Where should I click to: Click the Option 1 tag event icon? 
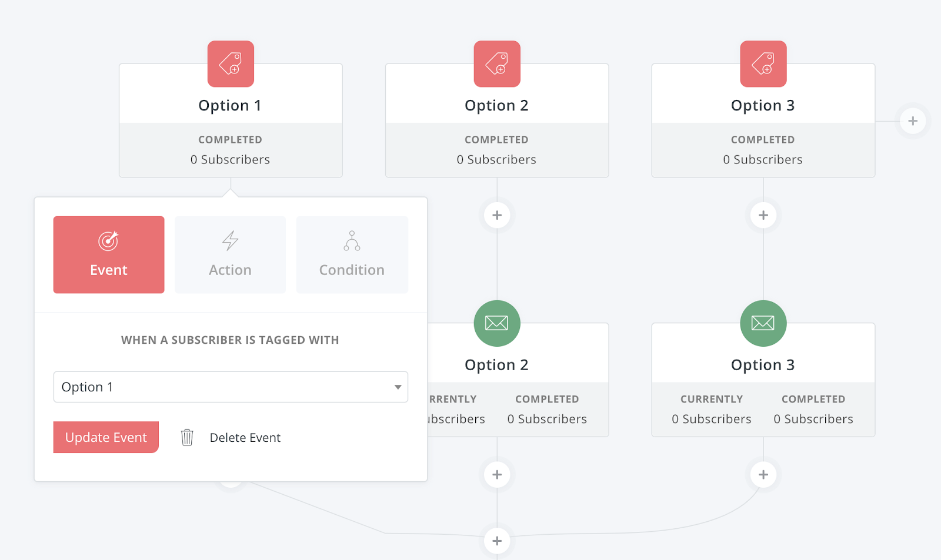coord(231,63)
